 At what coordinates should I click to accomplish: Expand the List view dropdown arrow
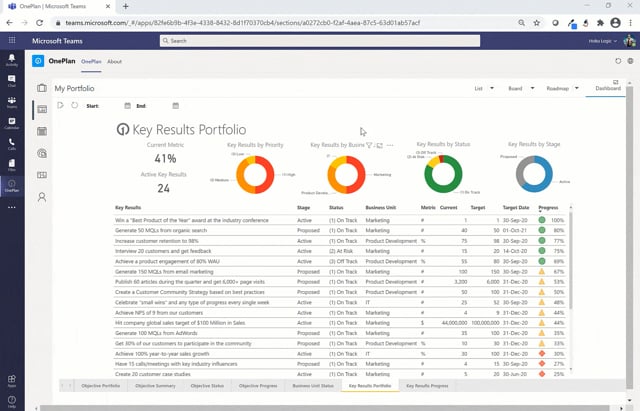coord(492,88)
